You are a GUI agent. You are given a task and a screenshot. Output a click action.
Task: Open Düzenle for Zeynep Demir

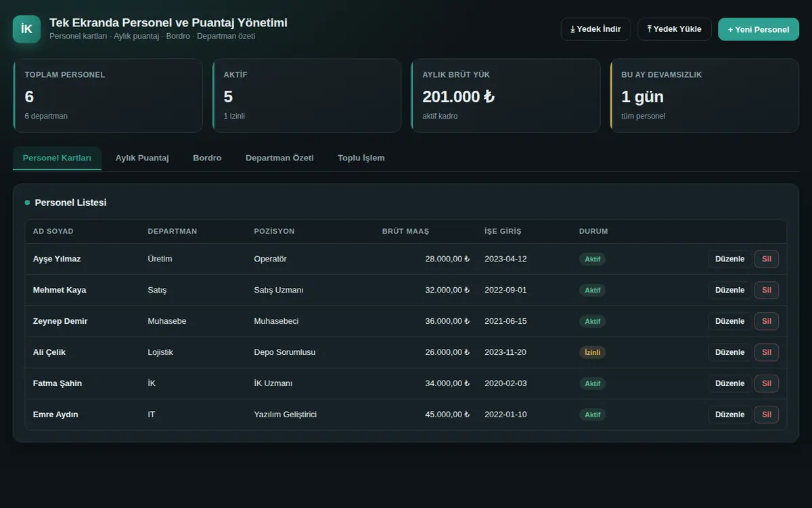(729, 321)
